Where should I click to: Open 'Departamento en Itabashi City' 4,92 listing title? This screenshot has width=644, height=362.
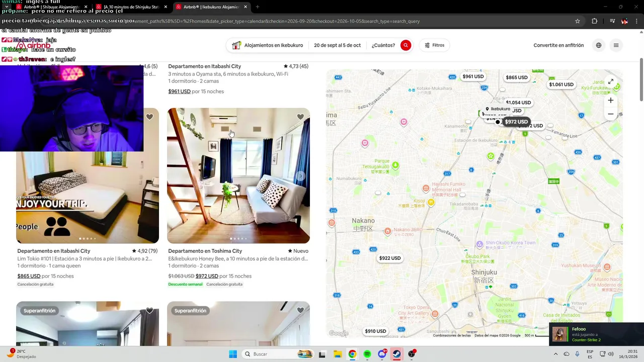54,251
